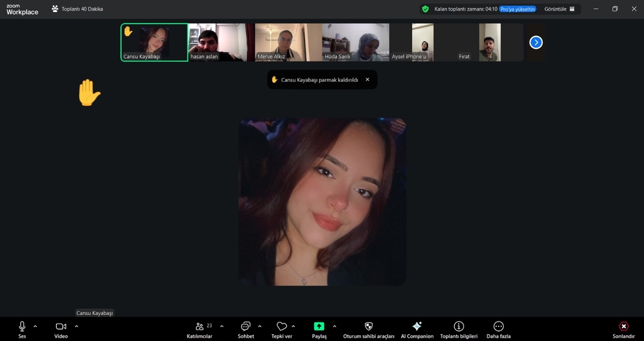This screenshot has height=341, width=644.
Task: Expand audio options arrow beside Ses
Action: tap(35, 326)
